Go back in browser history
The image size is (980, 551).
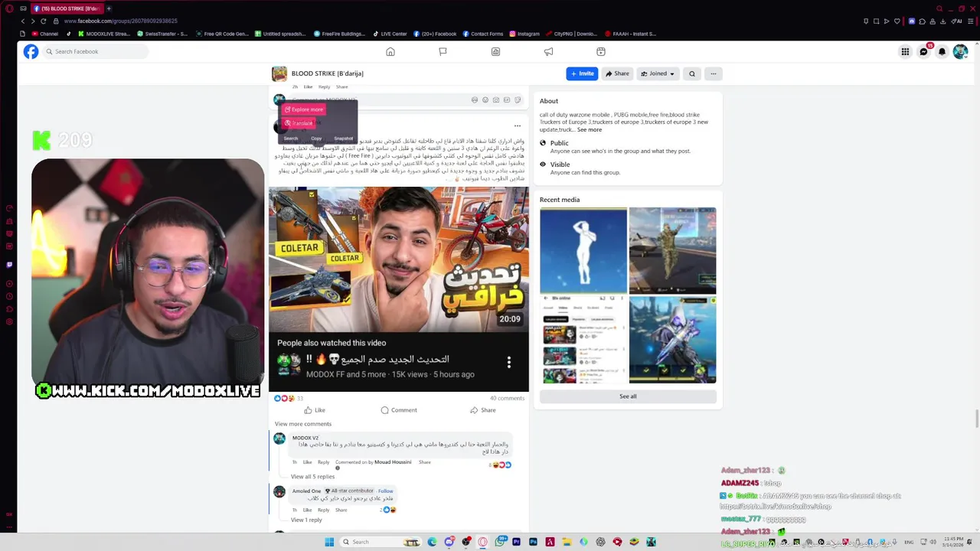(22, 21)
